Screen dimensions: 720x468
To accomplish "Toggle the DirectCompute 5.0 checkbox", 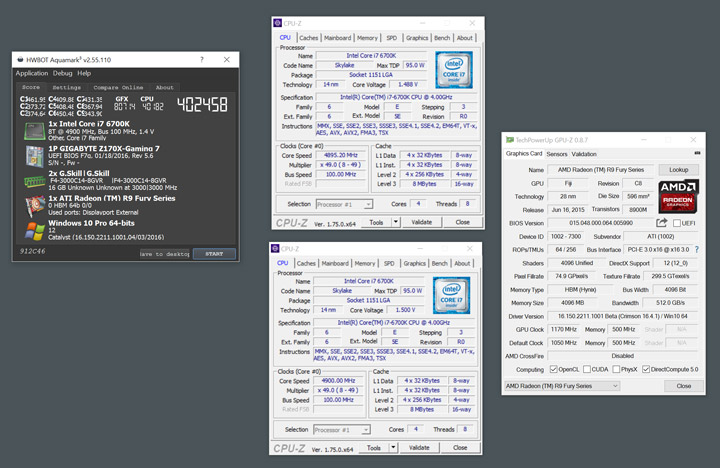I will (x=646, y=369).
